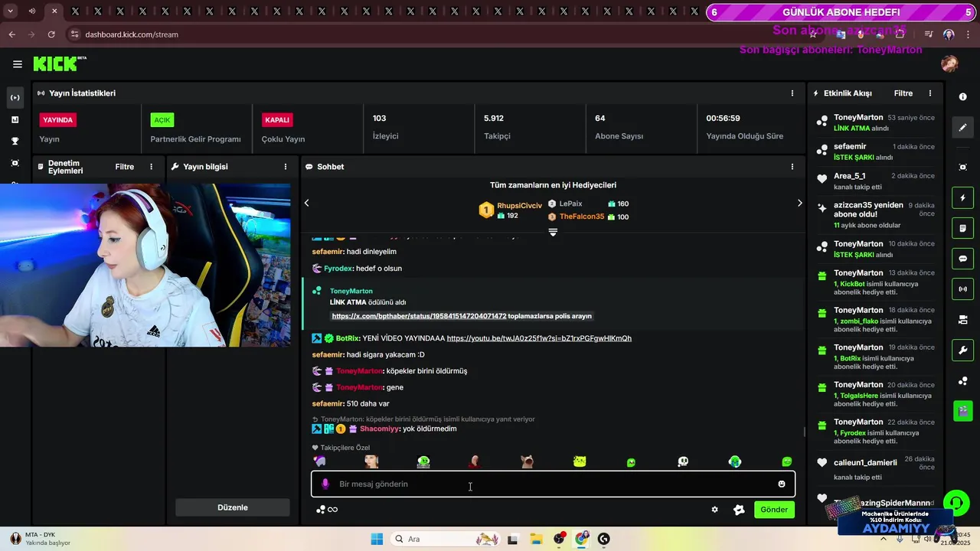980x551 pixels.
Task: Open File Explorer from the taskbar
Action: click(536, 539)
